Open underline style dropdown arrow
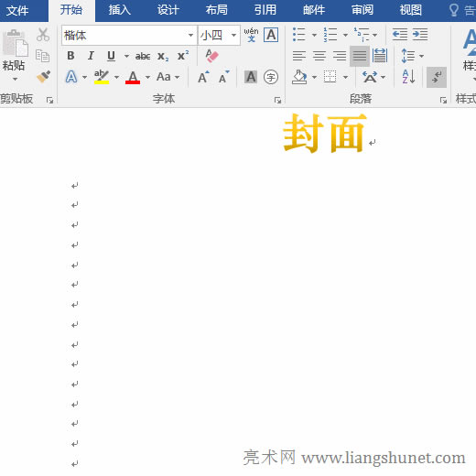This screenshot has width=476, height=476. click(x=126, y=56)
